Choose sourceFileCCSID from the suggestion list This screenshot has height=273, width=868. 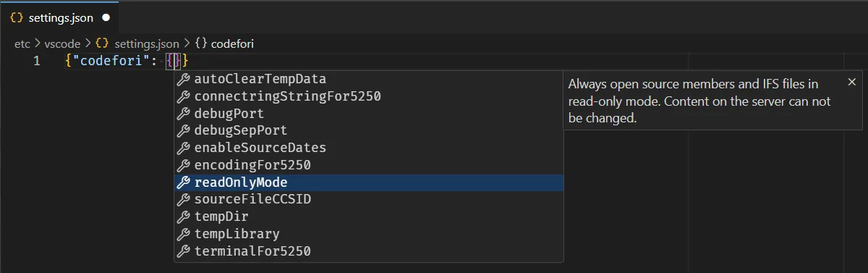point(369,200)
